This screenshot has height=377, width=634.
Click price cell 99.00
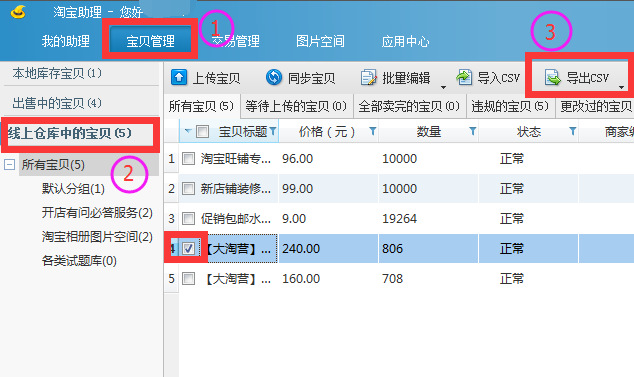point(298,188)
